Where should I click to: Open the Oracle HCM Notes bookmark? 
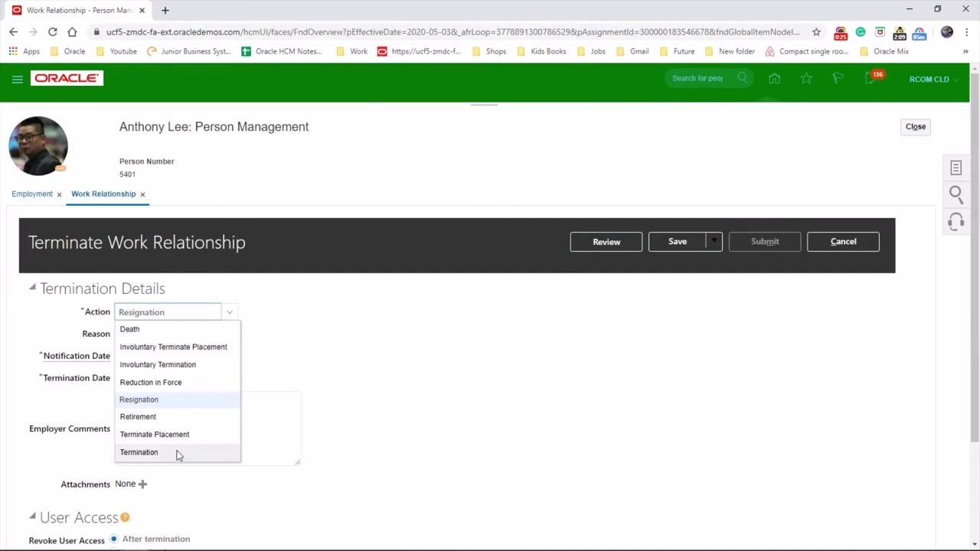tap(282, 51)
